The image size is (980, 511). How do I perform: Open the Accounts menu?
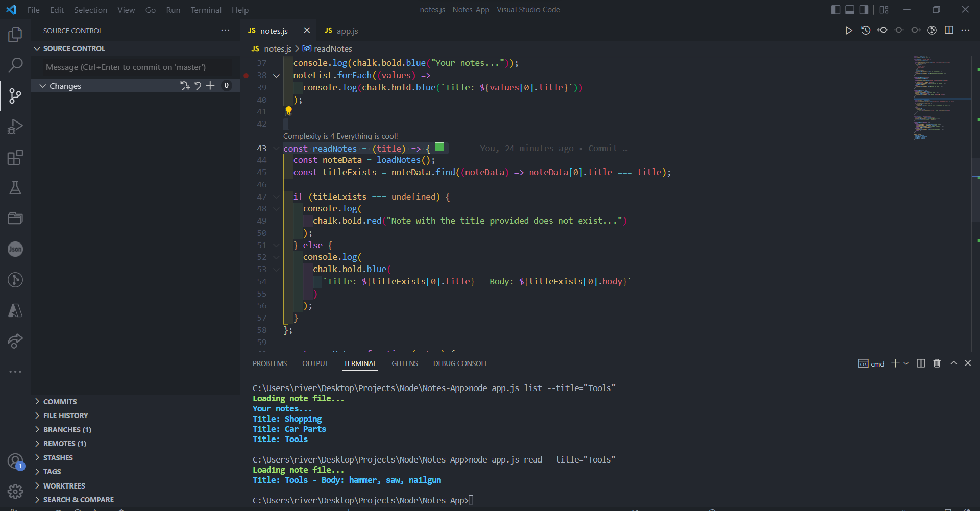pos(15,461)
